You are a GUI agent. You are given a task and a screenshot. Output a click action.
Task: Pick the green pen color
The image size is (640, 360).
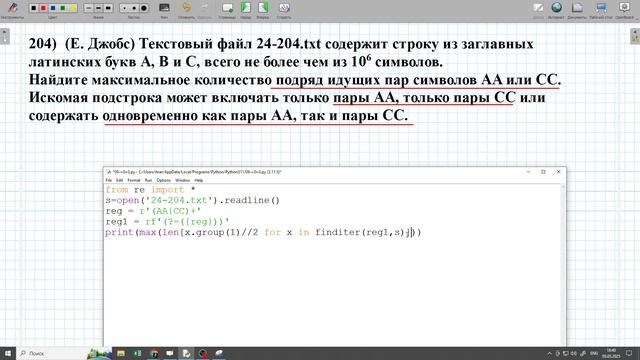point(63,8)
